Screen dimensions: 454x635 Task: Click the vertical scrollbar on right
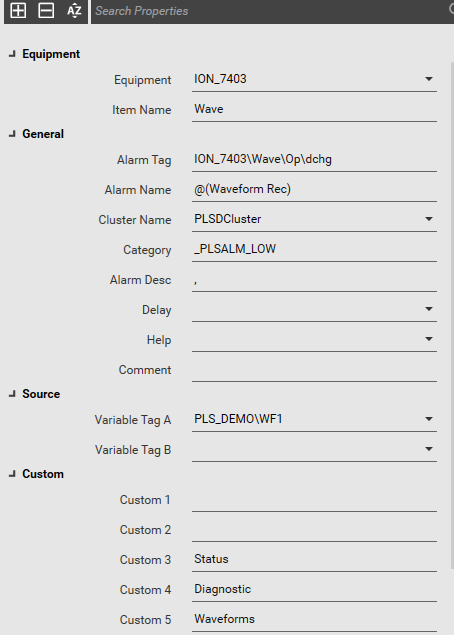coord(452,315)
